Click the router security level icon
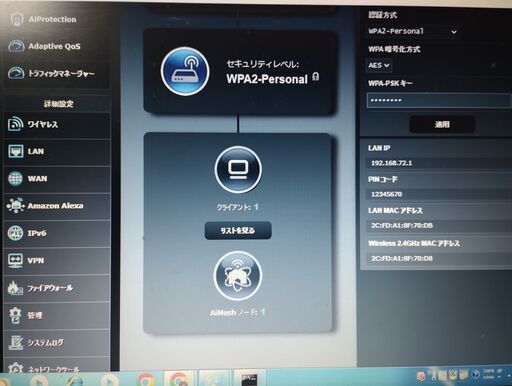512x386 pixels. [185, 71]
